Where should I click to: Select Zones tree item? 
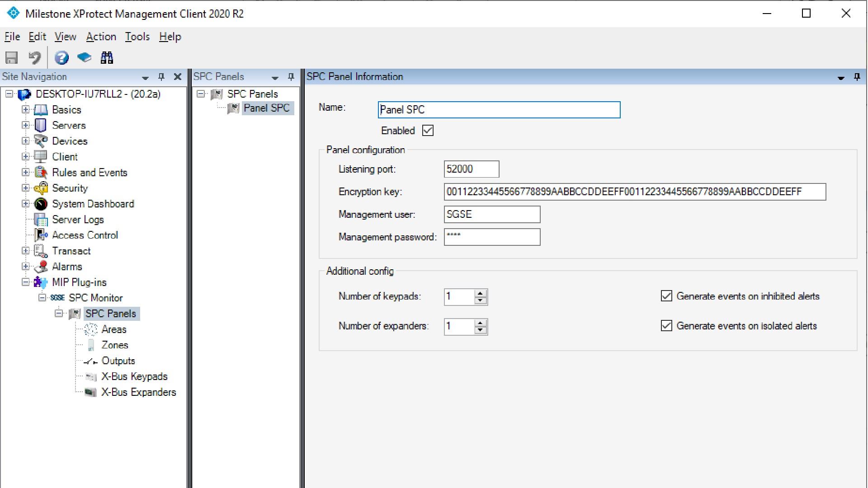(x=115, y=345)
